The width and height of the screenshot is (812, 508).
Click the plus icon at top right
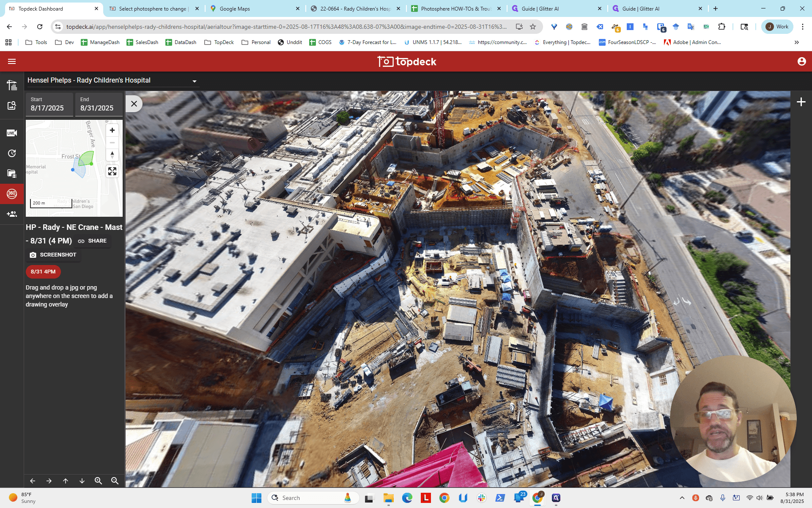tap(801, 102)
